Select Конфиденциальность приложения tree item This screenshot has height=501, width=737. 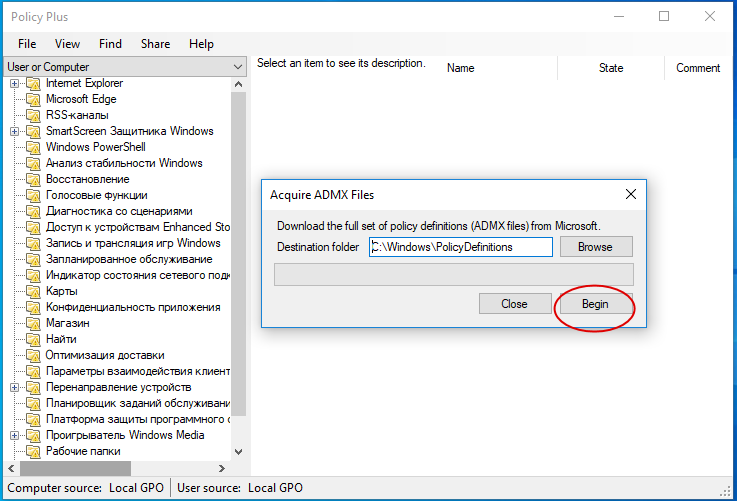133,307
